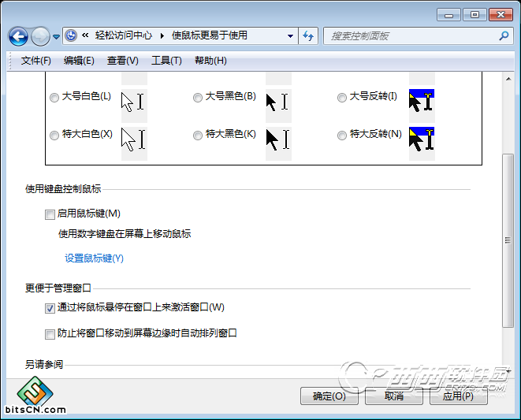Viewport: 521px width, 420px height.
Task: Open the 文件(F) menu
Action: [x=36, y=61]
